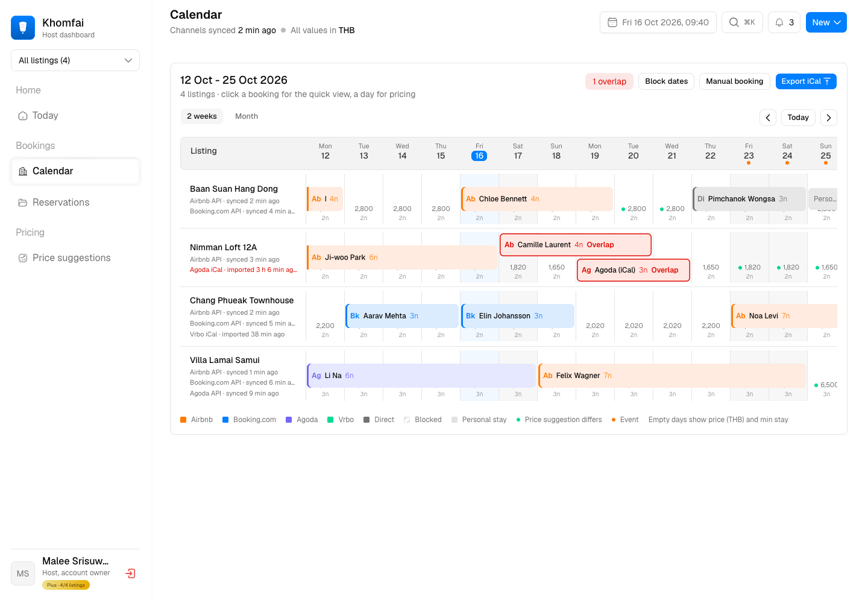
Task: Click Wed 14 price 2,800 for Baan Suan
Action: point(402,209)
